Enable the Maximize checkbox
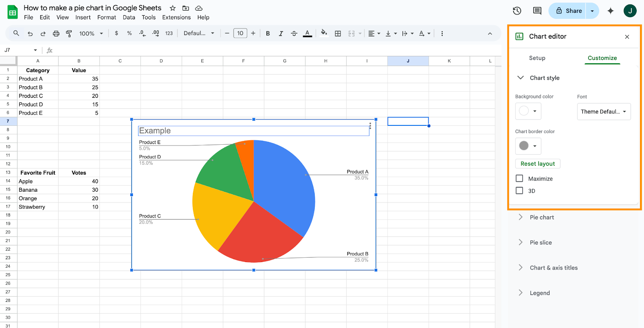The height and width of the screenshot is (328, 644). click(520, 178)
